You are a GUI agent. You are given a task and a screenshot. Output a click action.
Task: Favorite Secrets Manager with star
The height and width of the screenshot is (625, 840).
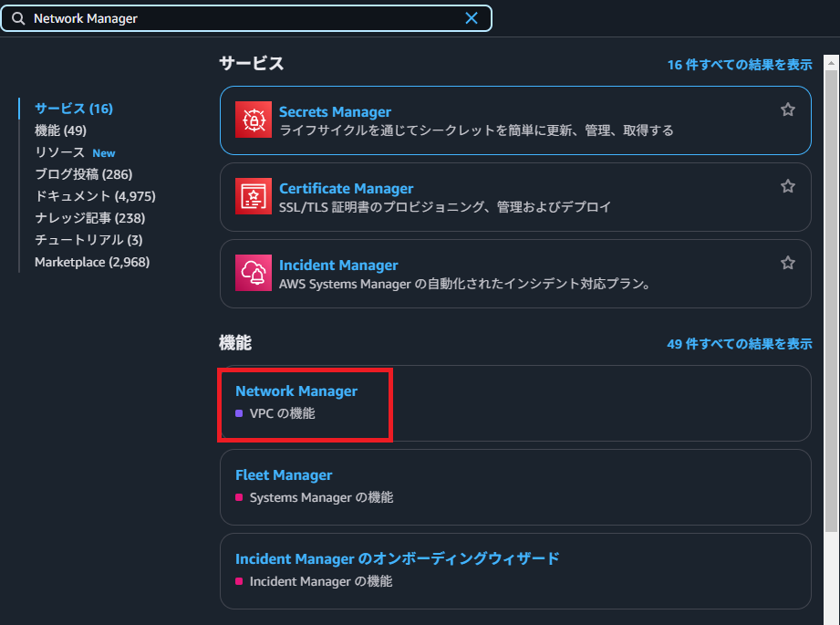click(787, 109)
